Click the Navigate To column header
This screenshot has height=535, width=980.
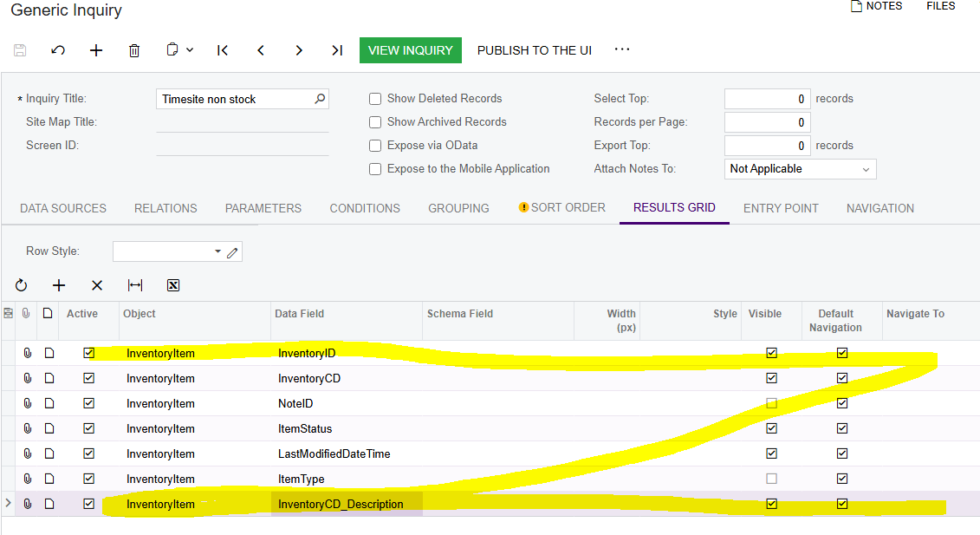pyautogui.click(x=915, y=314)
